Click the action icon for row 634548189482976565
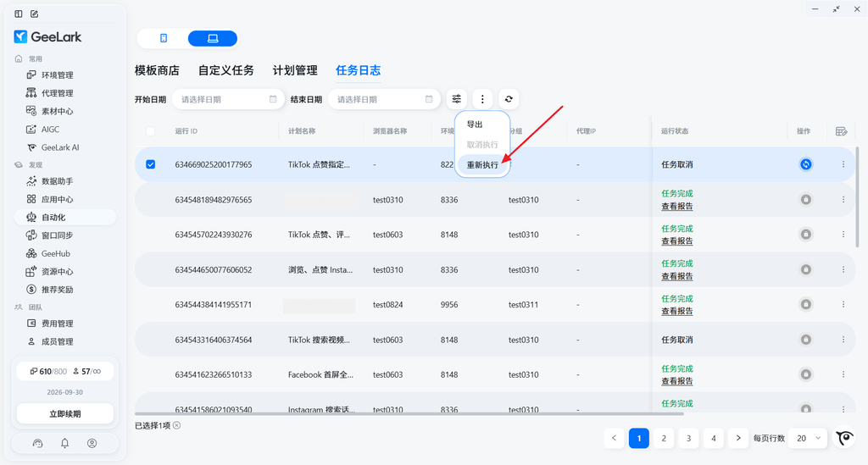This screenshot has width=868, height=465. click(x=806, y=200)
